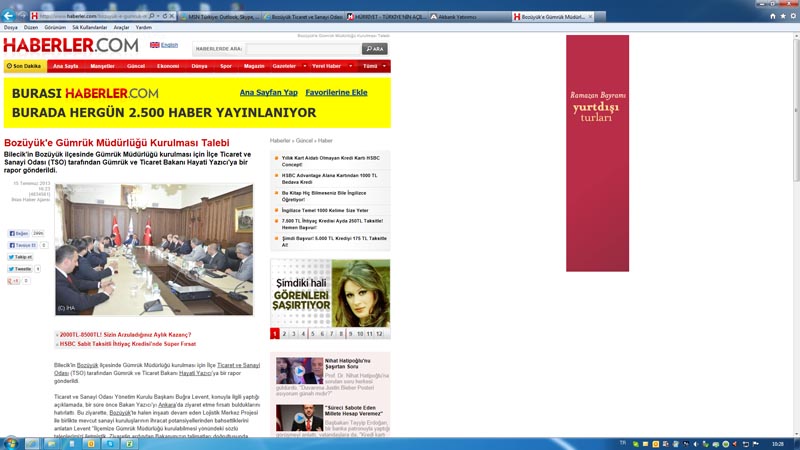Screen dimensions: 800x450
Task: Close the Bozüyük'e Gümrük Müdürlüğü tab
Action: 590,17
